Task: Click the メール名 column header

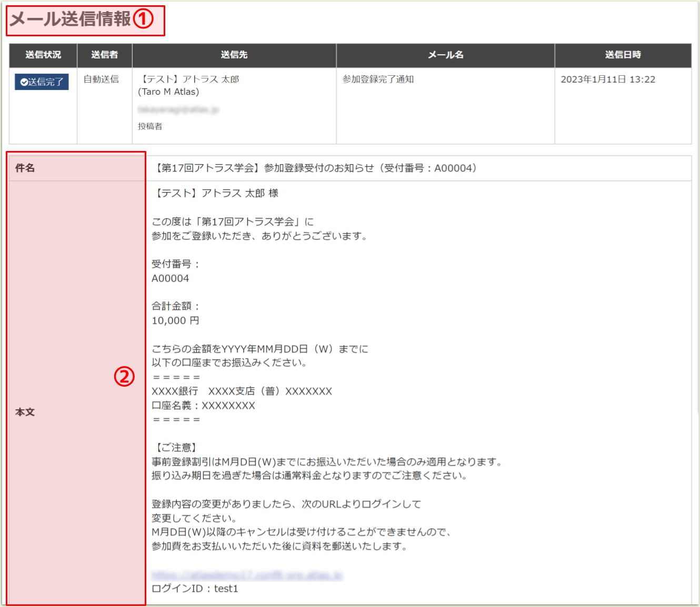Action: (x=445, y=55)
